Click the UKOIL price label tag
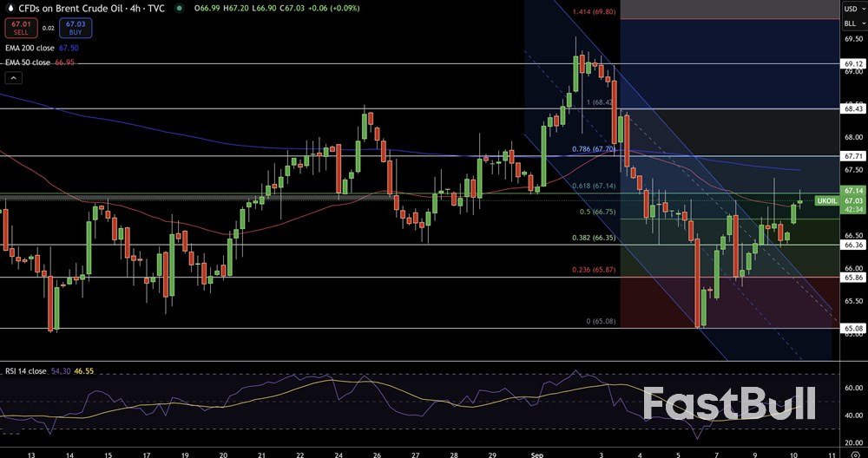Image resolution: width=868 pixels, height=458 pixels. click(827, 200)
